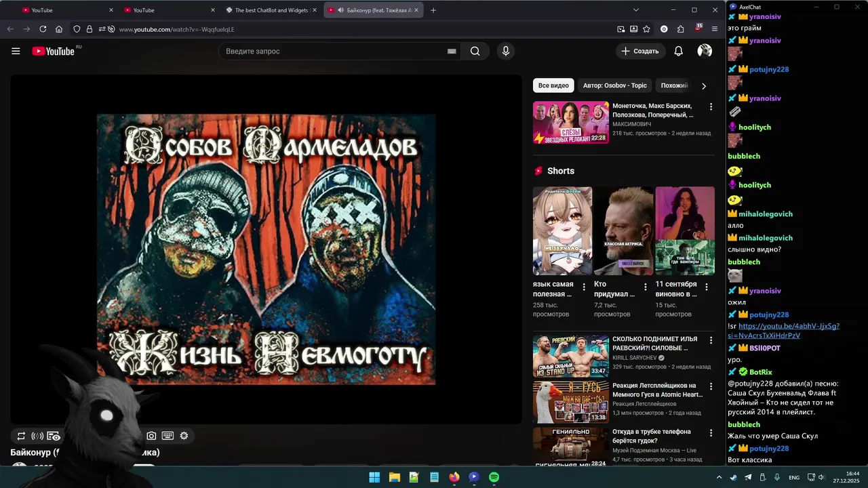Show more filter chips with right arrow
The height and width of the screenshot is (488, 868).
703,86
